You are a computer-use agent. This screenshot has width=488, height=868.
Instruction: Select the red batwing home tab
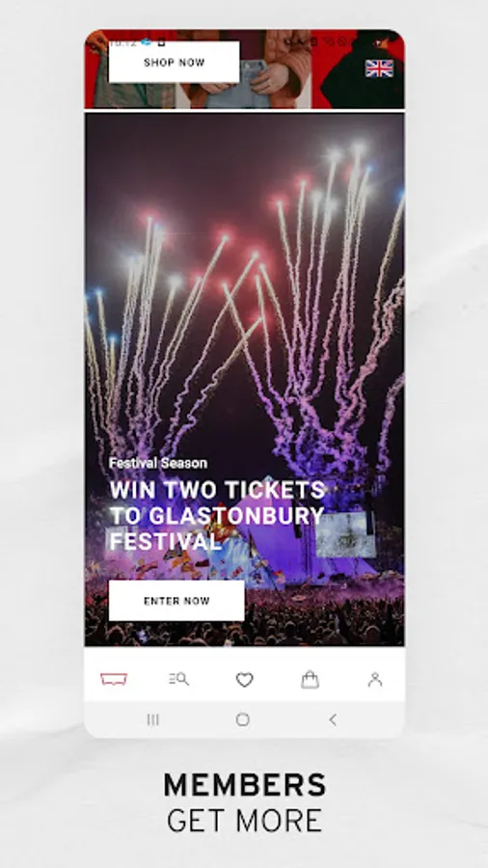(x=114, y=679)
